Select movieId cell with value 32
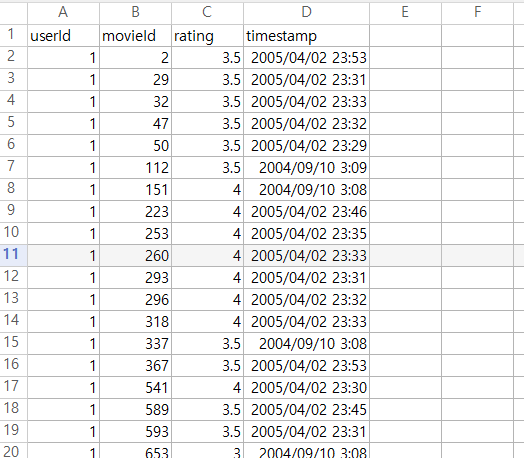 135,102
